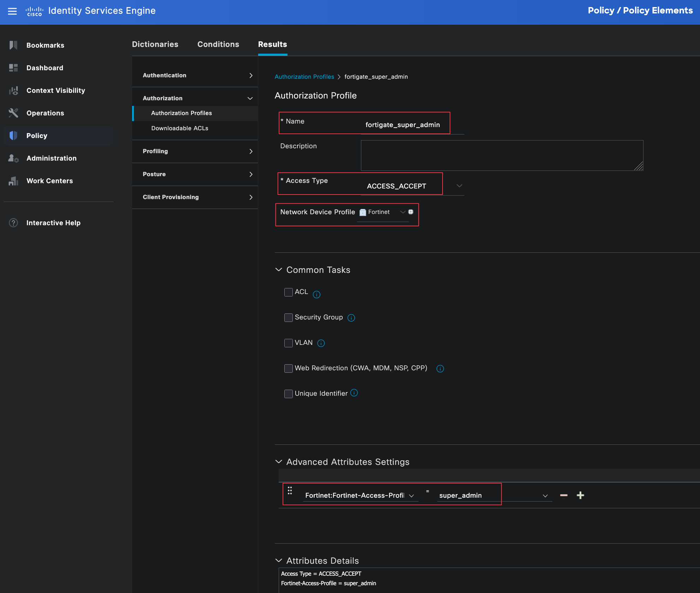Viewport: 700px width, 593px height.
Task: Remove attribute row with minus icon
Action: pyautogui.click(x=564, y=495)
